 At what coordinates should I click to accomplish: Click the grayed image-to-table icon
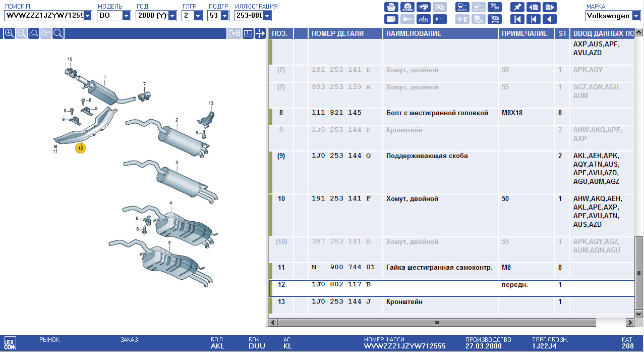point(234,33)
